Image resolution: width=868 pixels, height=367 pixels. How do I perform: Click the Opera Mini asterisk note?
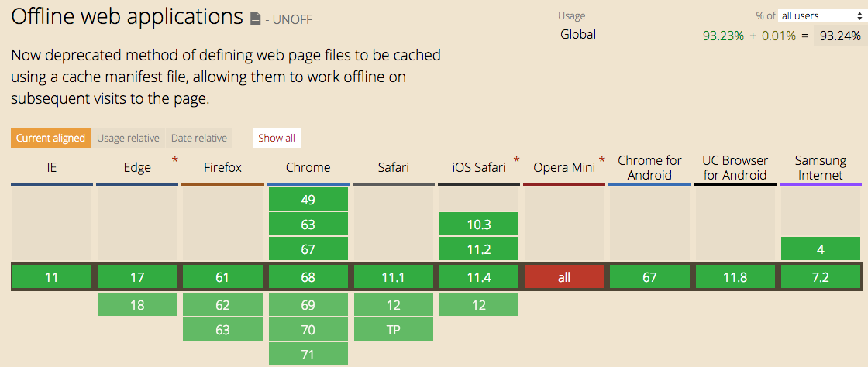click(x=601, y=159)
